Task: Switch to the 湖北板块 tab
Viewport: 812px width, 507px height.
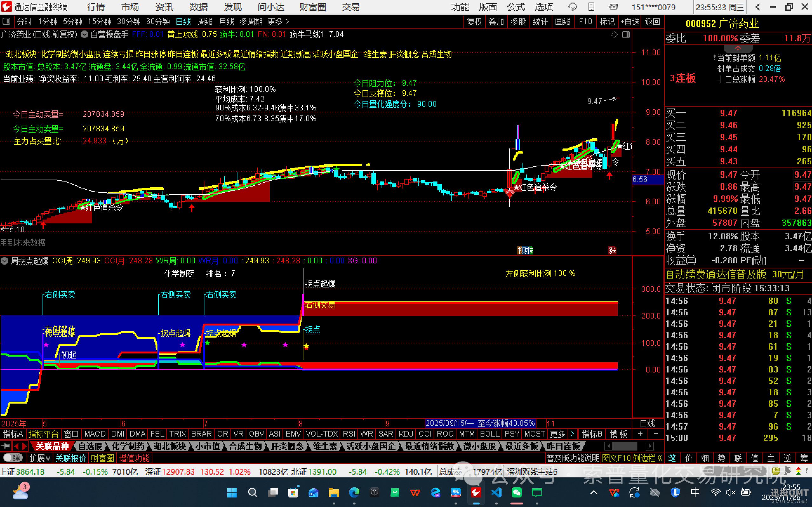Action: [170, 446]
